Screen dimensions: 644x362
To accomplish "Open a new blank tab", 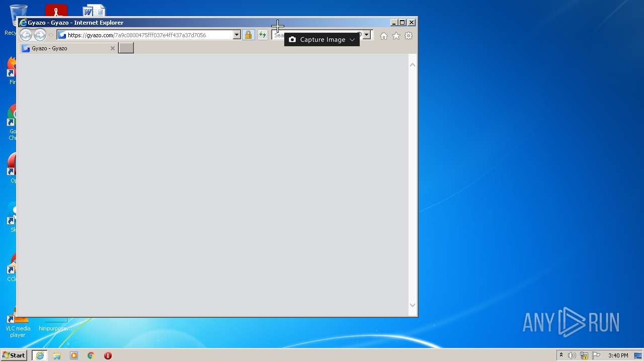I will click(126, 48).
